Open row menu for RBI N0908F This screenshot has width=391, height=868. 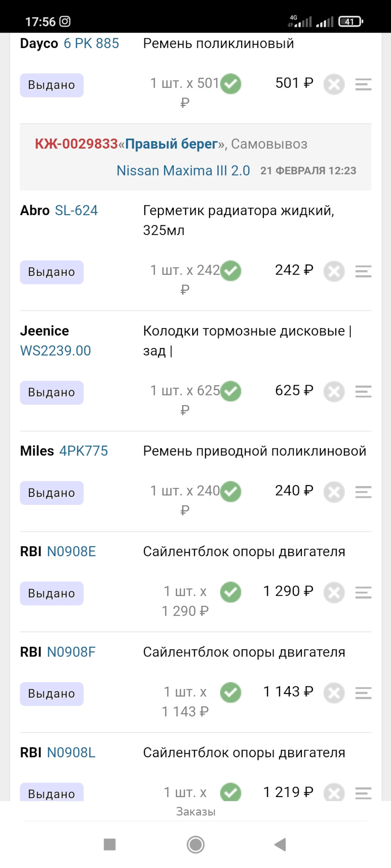(363, 693)
